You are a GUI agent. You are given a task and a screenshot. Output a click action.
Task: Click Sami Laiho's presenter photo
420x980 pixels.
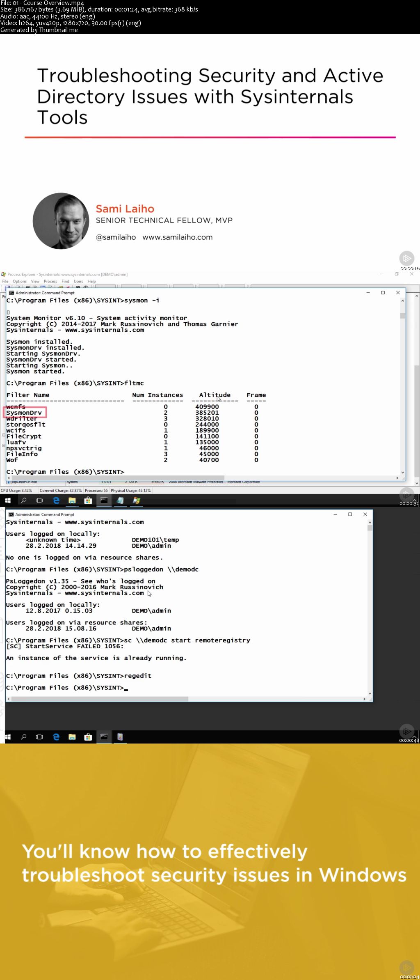pyautogui.click(x=61, y=221)
